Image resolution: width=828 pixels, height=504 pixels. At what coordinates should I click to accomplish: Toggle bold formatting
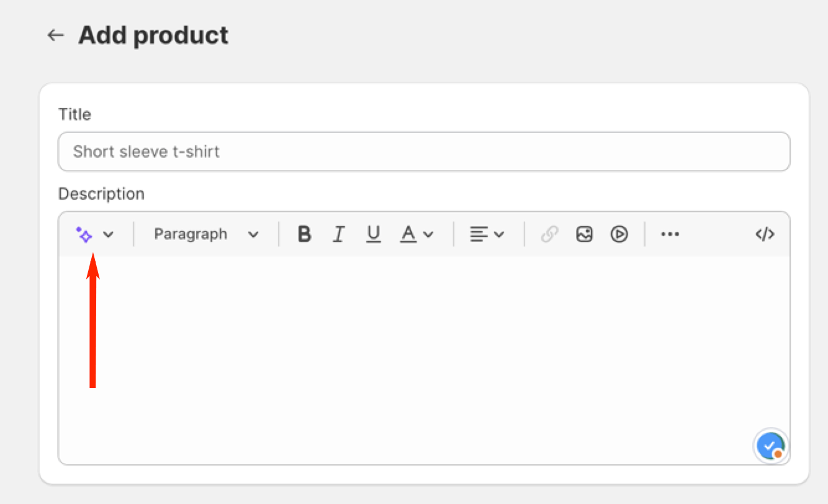point(304,235)
